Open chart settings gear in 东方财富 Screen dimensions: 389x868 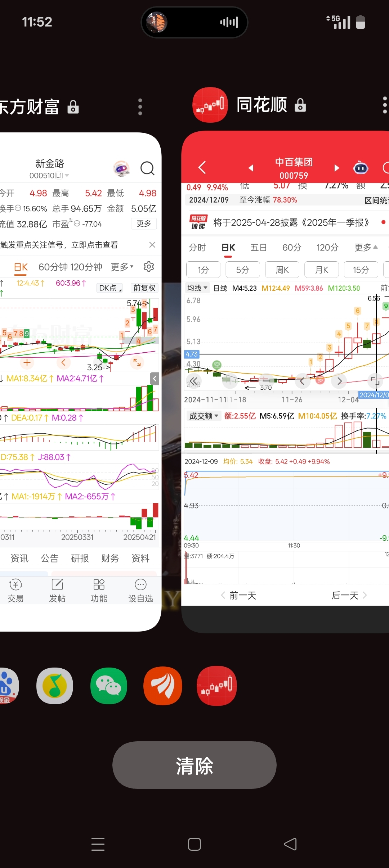[149, 267]
